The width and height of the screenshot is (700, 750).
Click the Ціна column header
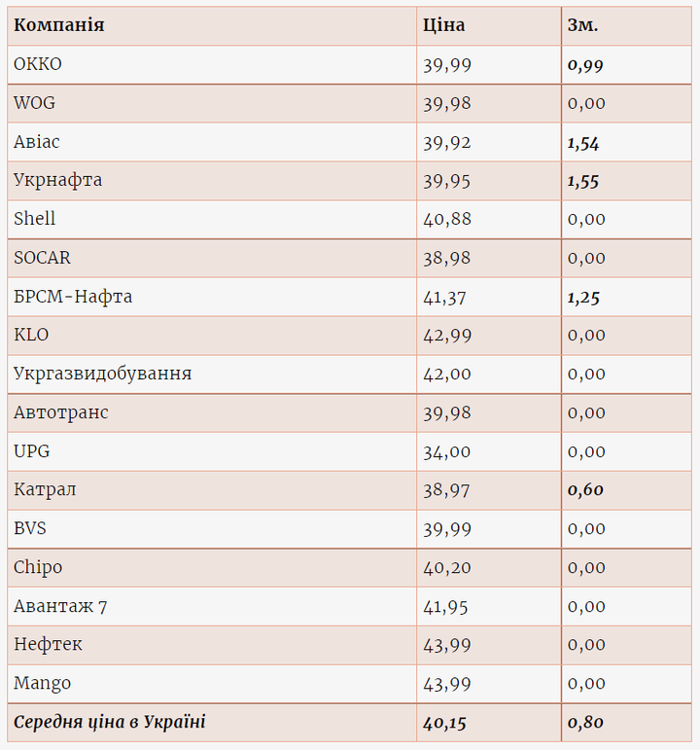443,25
